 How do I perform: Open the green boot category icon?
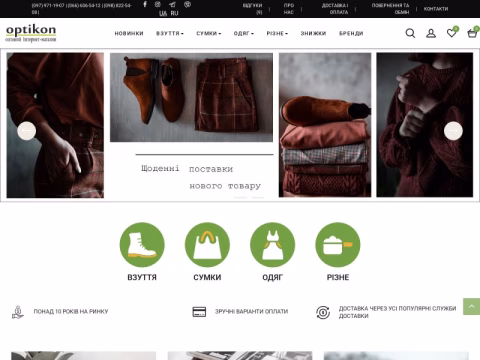click(142, 245)
